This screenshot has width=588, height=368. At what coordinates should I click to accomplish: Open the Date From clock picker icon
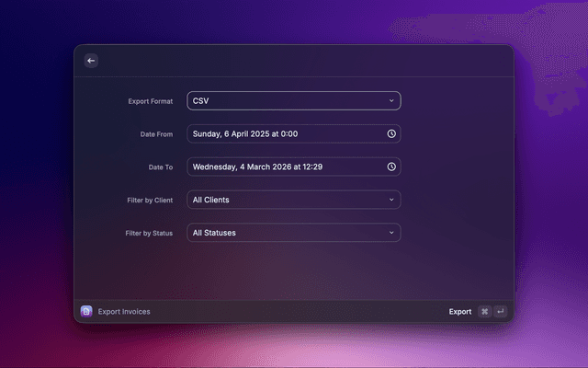coord(391,134)
